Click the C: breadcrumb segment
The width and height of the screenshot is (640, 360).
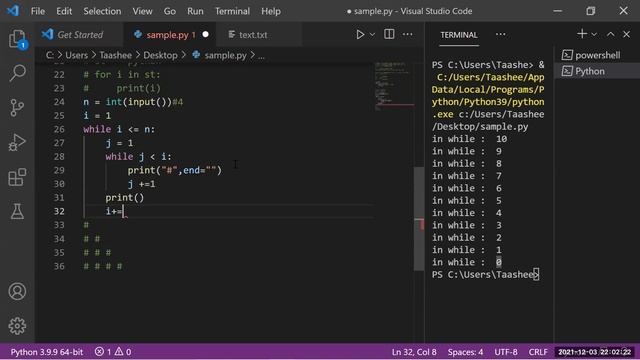tap(49, 55)
